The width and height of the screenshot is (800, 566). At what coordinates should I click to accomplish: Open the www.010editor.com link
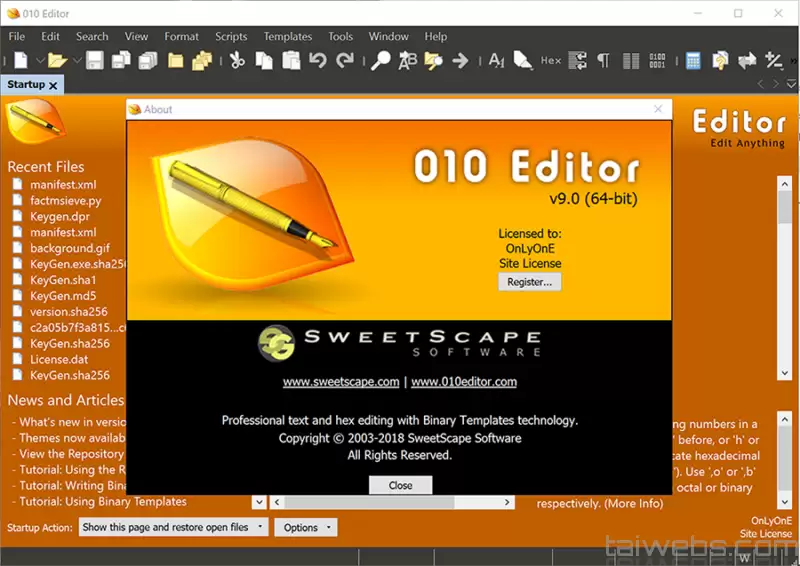(x=464, y=382)
